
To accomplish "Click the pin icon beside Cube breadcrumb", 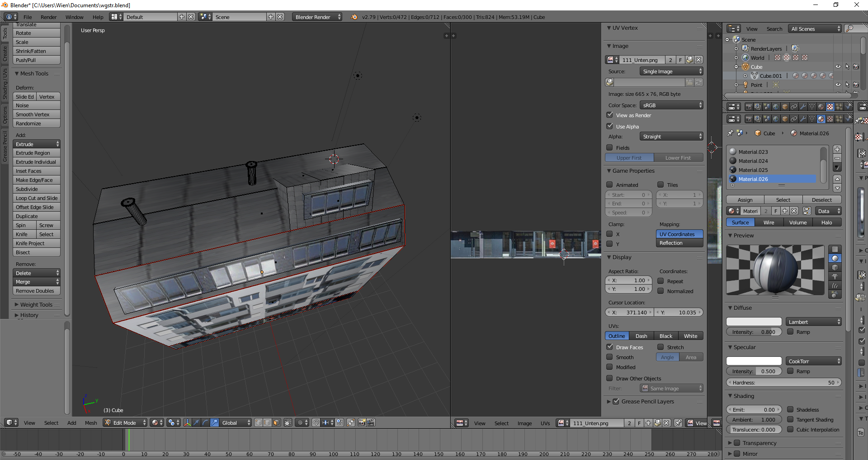I will point(730,133).
